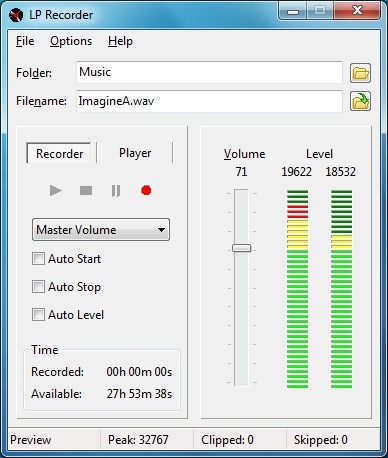Open the Help menu
Viewport: 388px width, 458px height.
120,41
